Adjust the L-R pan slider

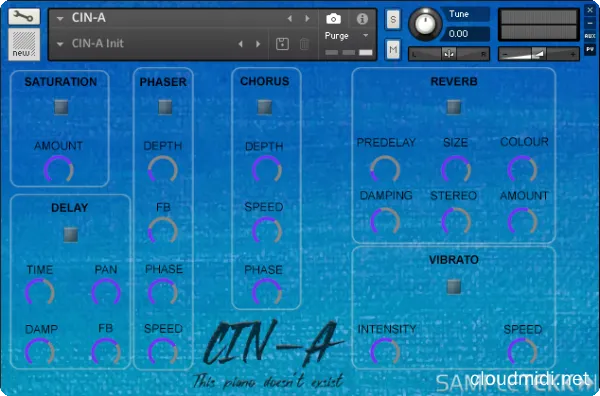click(449, 54)
